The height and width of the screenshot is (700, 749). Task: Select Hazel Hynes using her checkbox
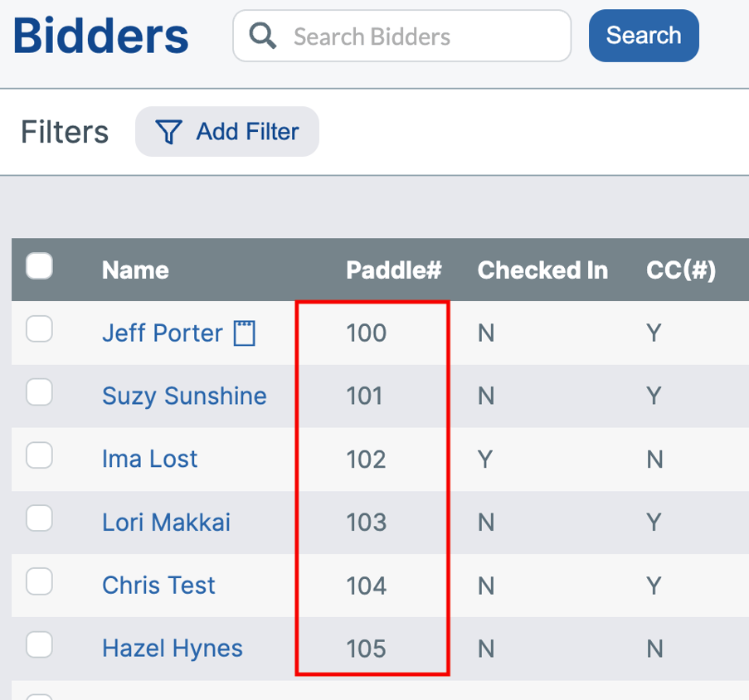39,644
